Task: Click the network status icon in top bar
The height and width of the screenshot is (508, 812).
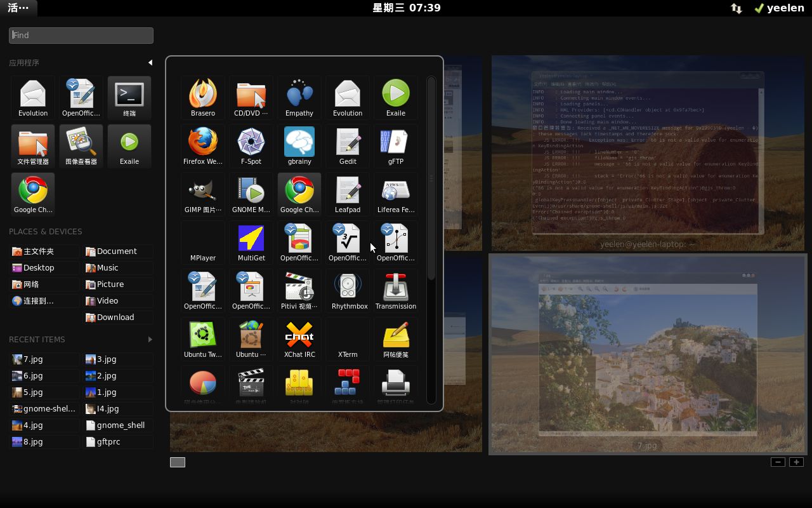Action: 737,8
